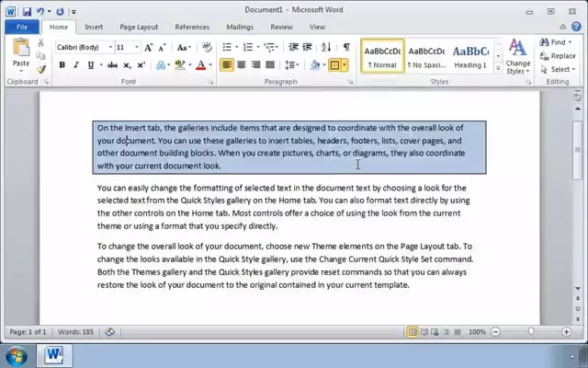Apply the No Spacing style
The width and height of the screenshot is (588, 368).
coord(426,56)
